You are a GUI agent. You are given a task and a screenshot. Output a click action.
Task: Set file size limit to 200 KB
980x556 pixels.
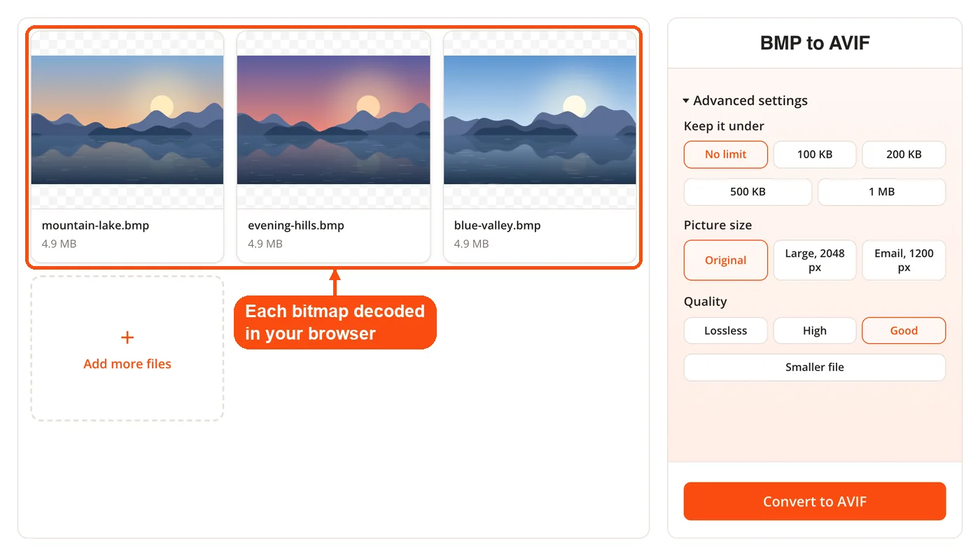coord(904,155)
